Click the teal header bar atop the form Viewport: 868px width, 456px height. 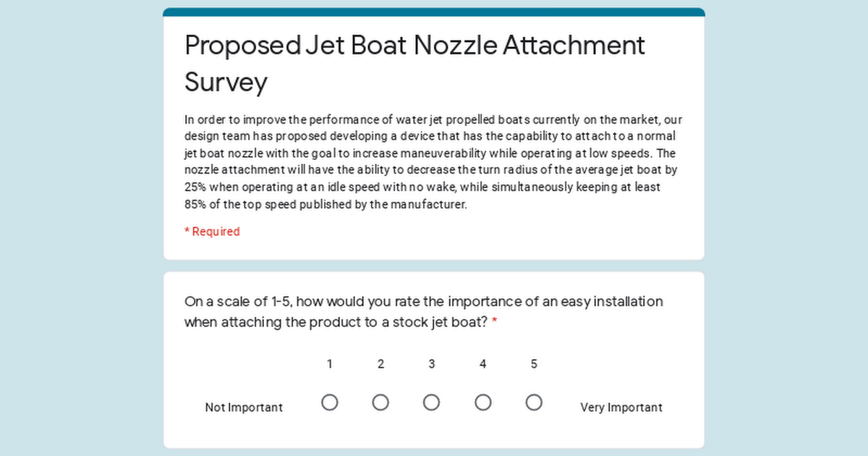tap(434, 12)
